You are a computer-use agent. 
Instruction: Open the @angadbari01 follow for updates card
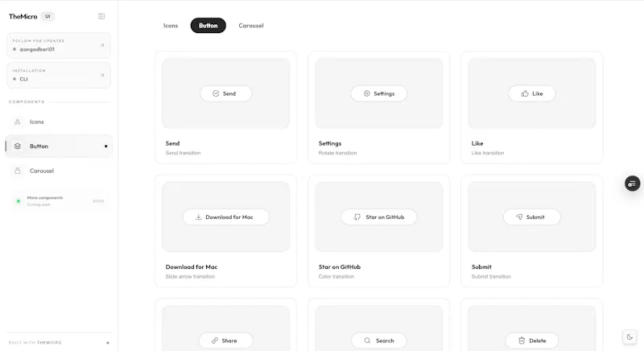[59, 46]
